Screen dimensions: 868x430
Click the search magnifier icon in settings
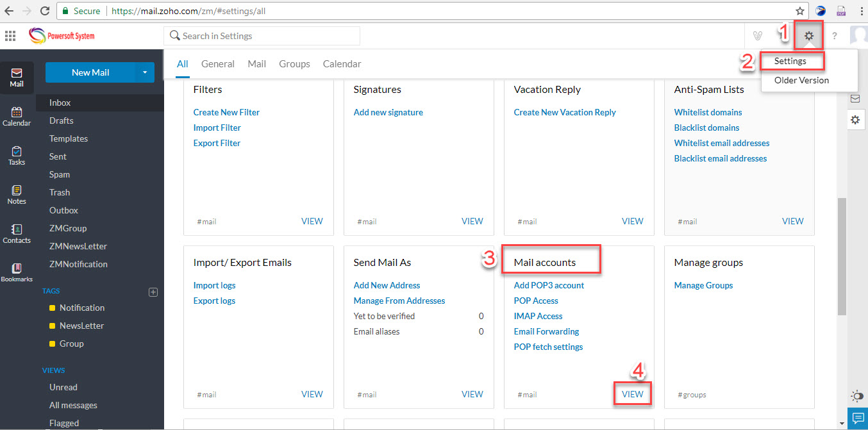pos(174,36)
